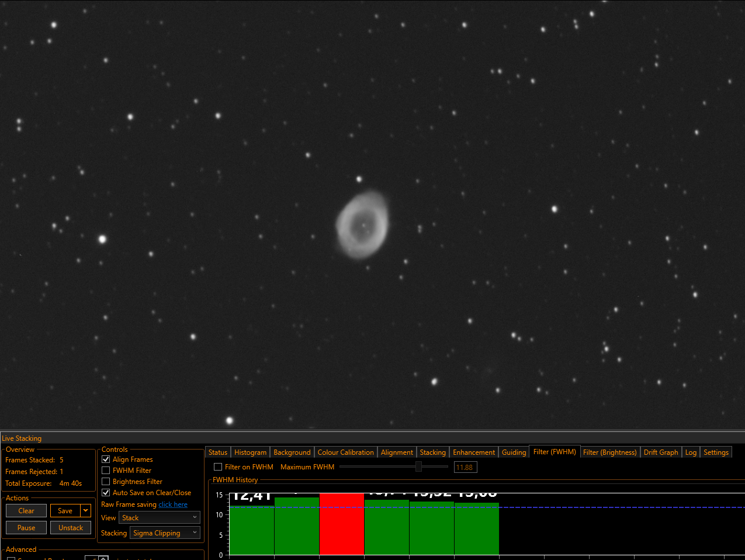Click the 'FWHM History' group label
745x560 pixels.
click(x=235, y=480)
